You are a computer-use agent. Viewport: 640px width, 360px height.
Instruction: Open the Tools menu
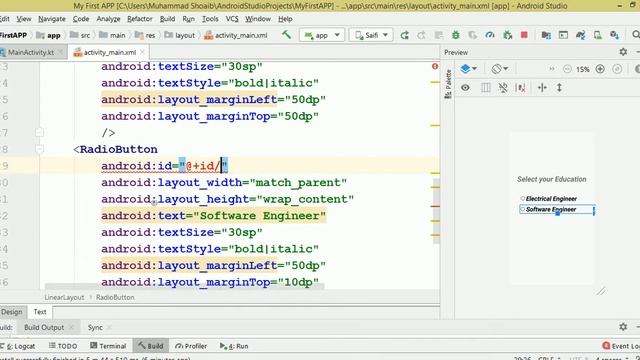pos(210,19)
